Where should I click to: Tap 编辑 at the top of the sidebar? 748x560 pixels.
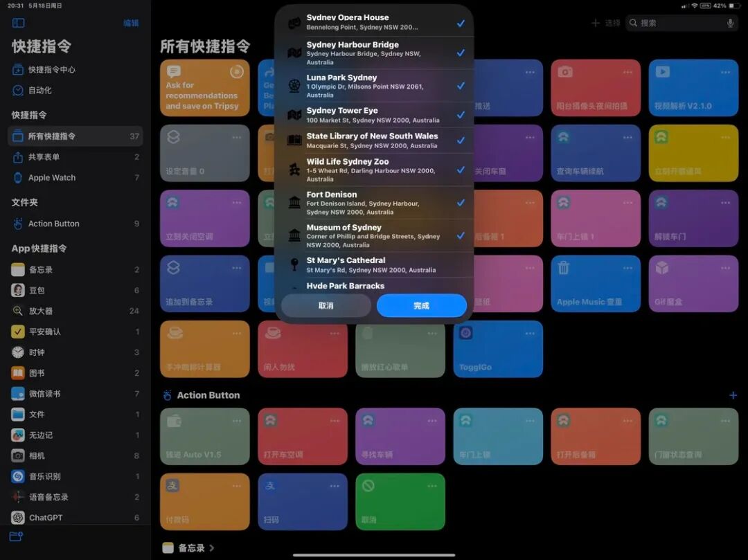[131, 23]
